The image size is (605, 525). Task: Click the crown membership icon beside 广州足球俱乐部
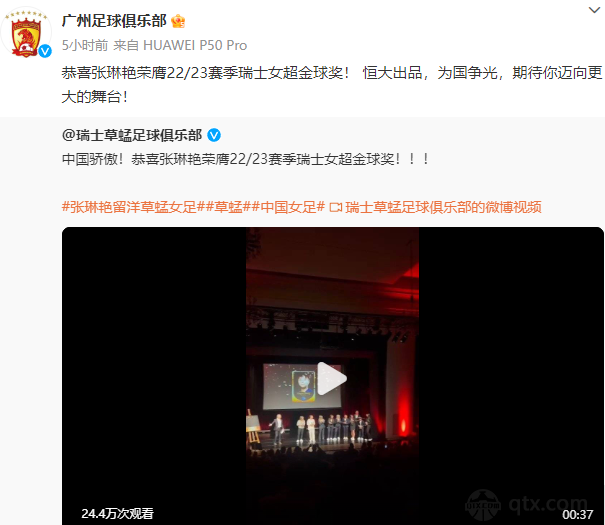coord(178,21)
